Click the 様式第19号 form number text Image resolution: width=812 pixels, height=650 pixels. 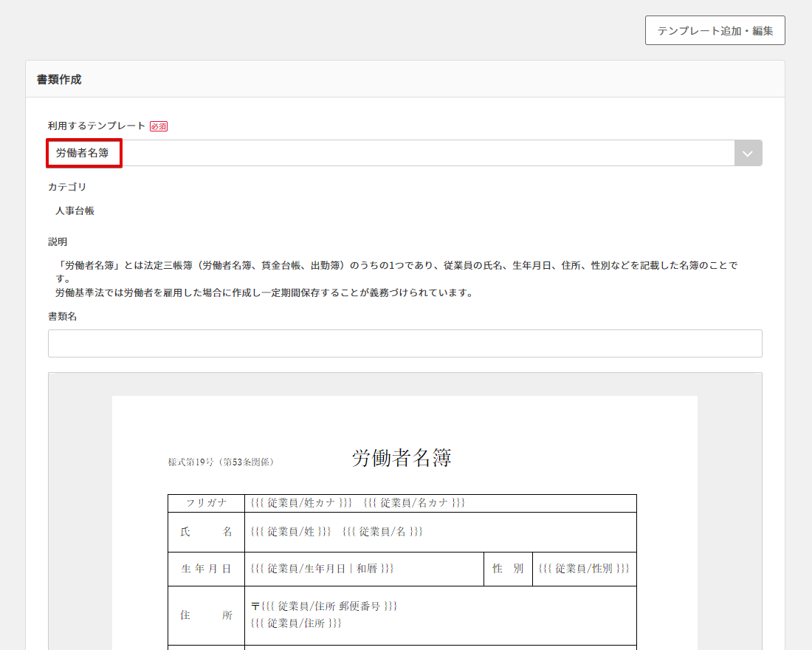point(221,462)
